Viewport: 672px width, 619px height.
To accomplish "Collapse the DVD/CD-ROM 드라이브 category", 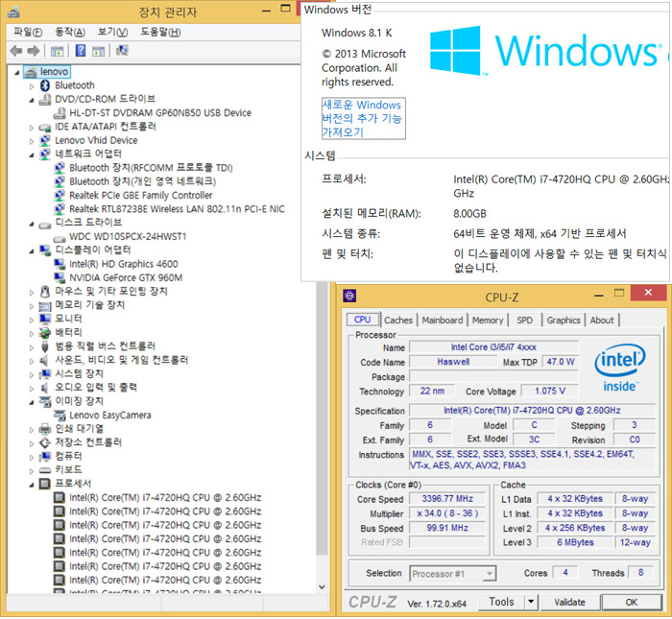I will (32, 100).
